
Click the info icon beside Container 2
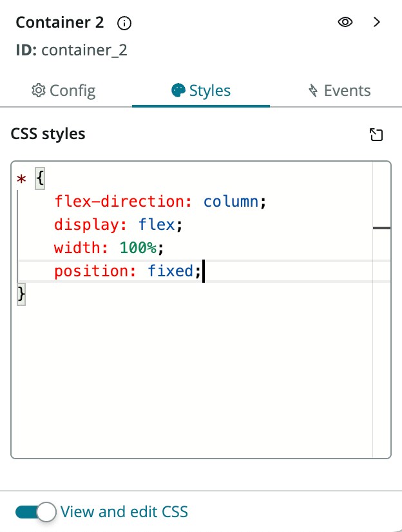125,23
